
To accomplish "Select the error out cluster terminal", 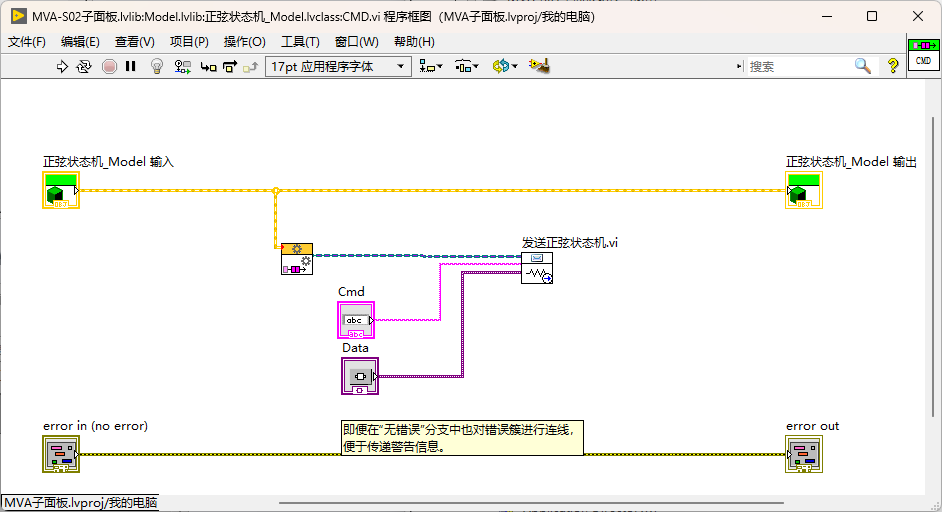I will 804,454.
